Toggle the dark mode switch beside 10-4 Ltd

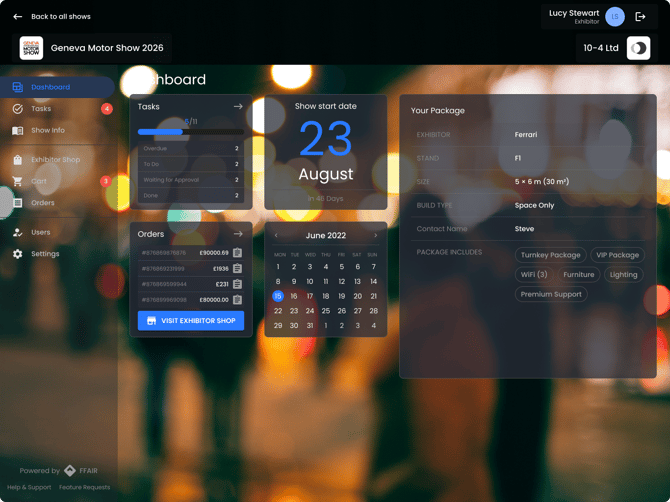pyautogui.click(x=638, y=48)
